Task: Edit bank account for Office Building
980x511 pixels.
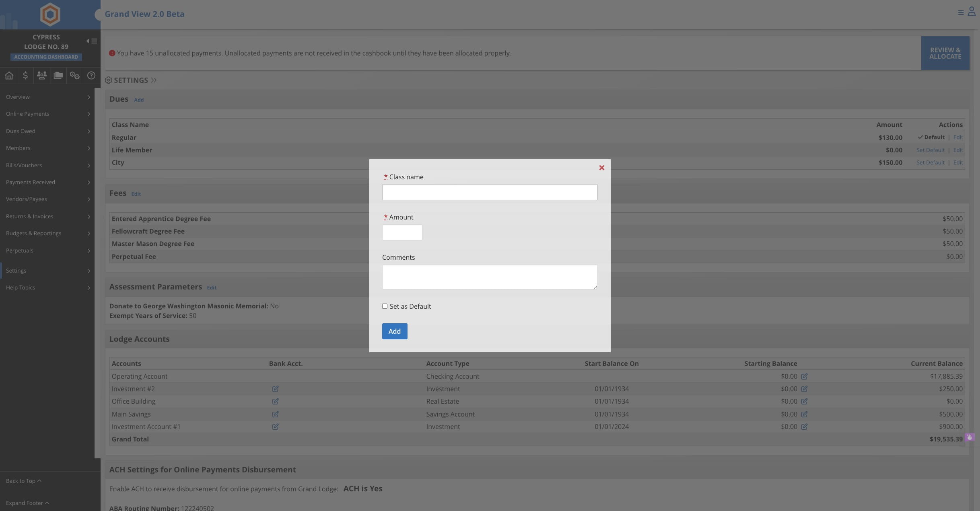Action: tap(275, 401)
